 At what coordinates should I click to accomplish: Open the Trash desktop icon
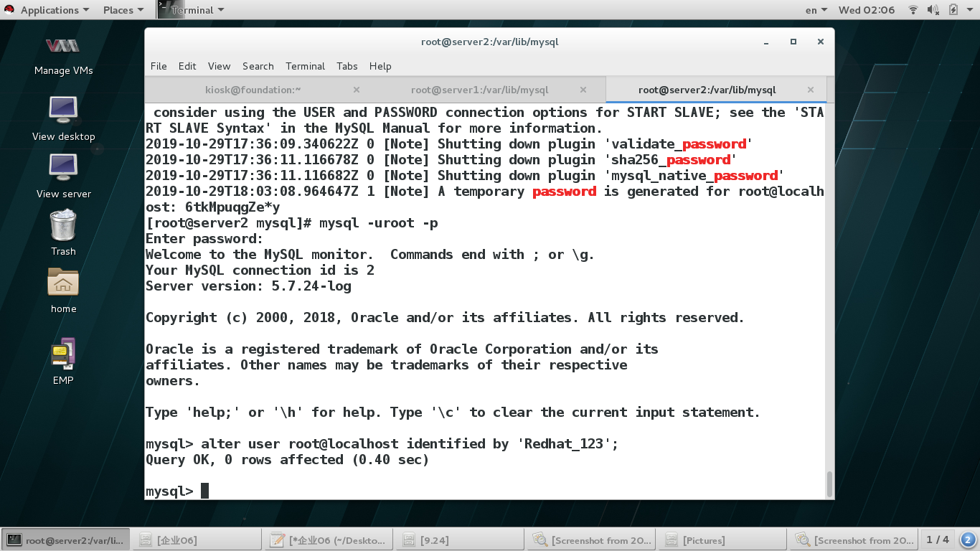pos(63,233)
